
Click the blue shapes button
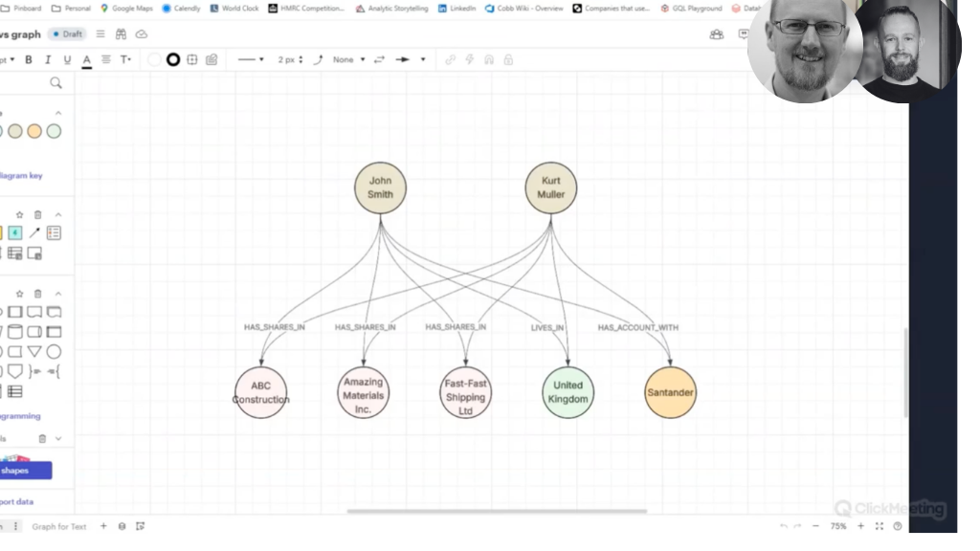pyautogui.click(x=25, y=471)
